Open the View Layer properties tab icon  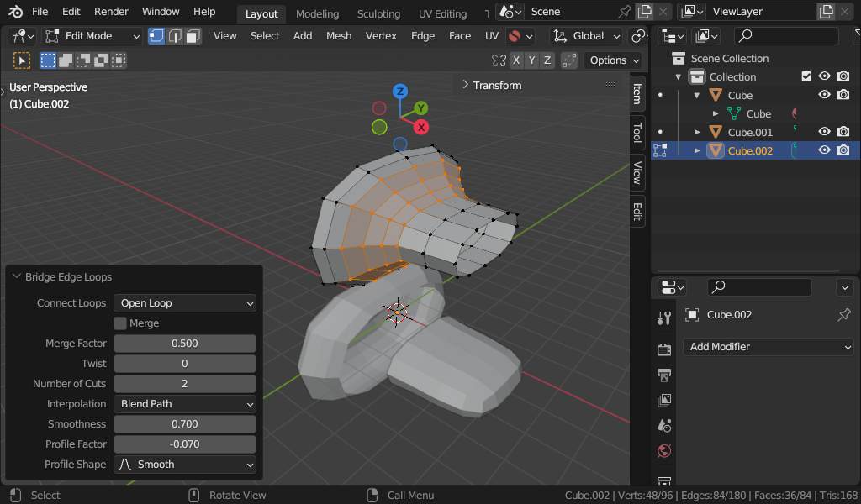click(664, 401)
